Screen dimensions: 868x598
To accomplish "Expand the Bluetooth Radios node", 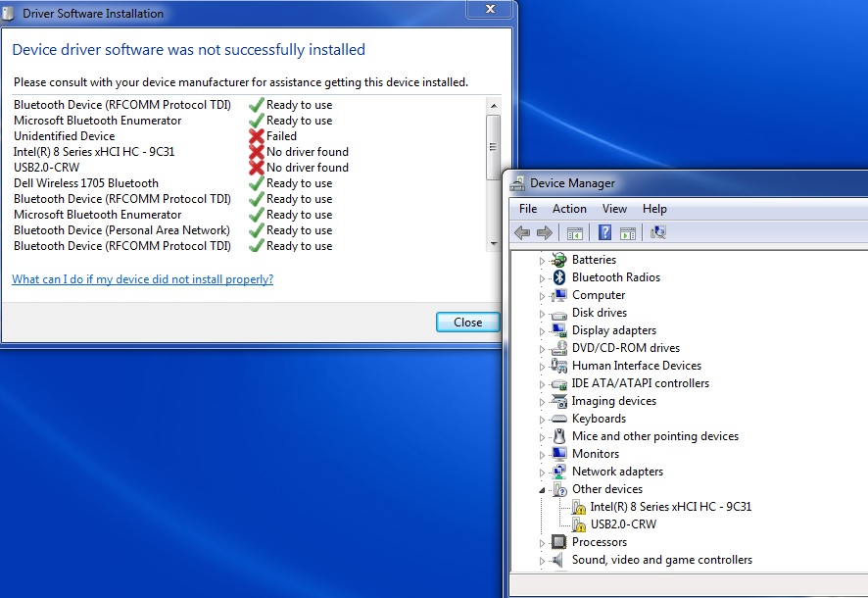I will [x=542, y=278].
